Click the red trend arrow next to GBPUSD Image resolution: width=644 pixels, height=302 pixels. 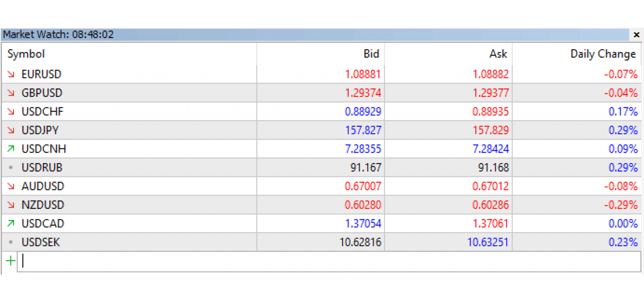pos(11,93)
